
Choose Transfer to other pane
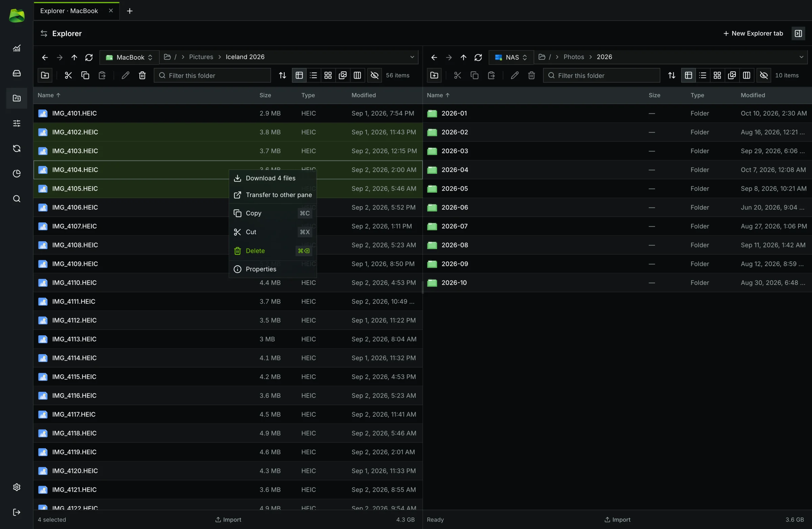click(273, 195)
